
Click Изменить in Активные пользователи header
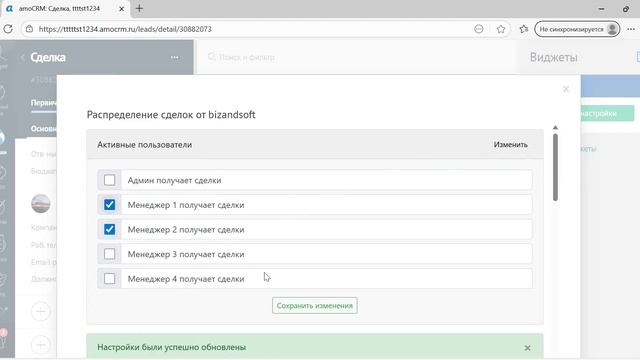tap(511, 144)
